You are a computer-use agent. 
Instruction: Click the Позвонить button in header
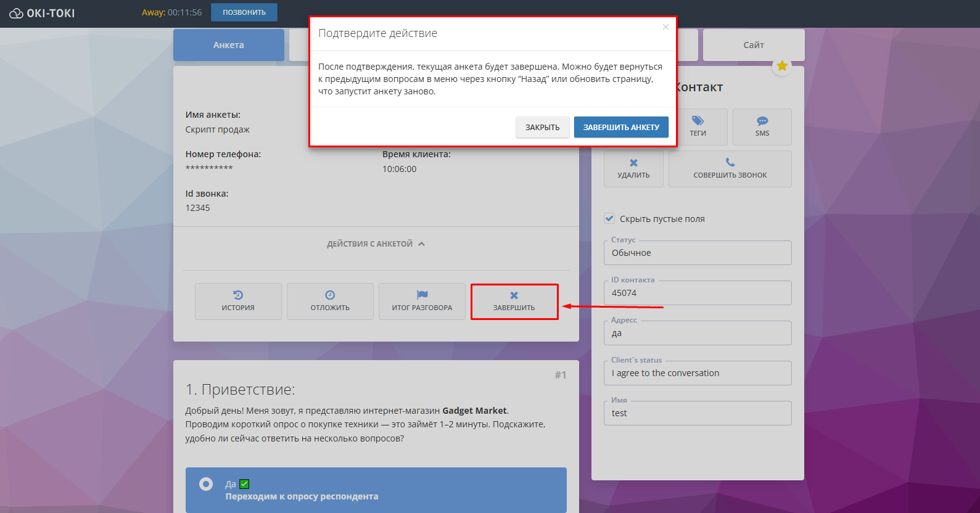pyautogui.click(x=244, y=12)
